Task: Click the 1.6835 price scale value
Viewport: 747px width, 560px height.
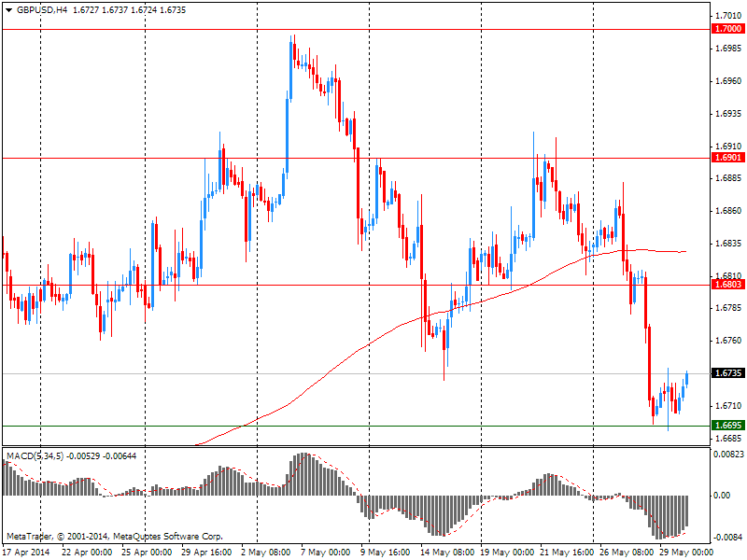Action: [728, 244]
